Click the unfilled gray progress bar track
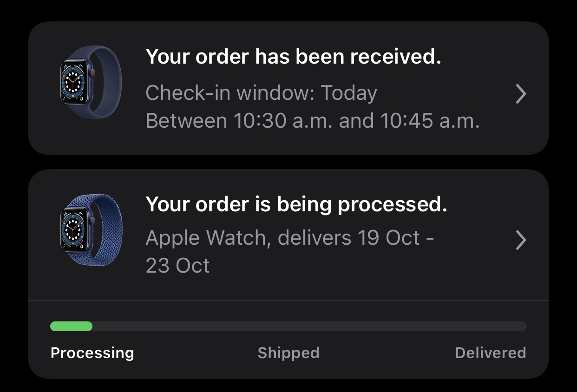The width and height of the screenshot is (577, 392). [x=309, y=327]
